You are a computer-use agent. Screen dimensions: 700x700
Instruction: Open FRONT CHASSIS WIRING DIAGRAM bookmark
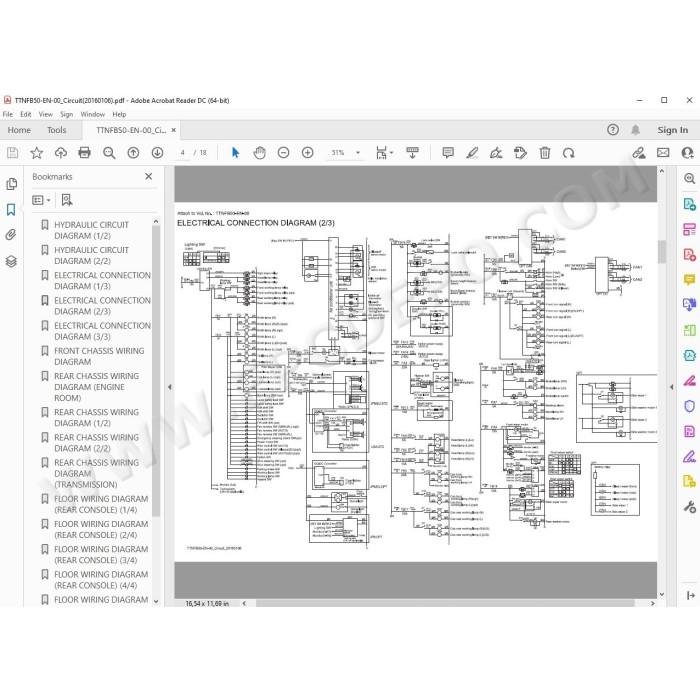point(99,356)
